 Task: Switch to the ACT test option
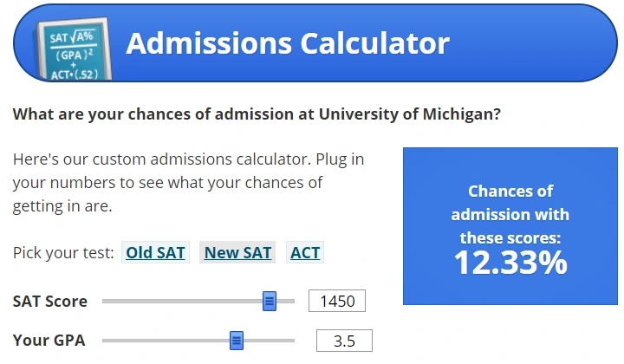coord(305,252)
